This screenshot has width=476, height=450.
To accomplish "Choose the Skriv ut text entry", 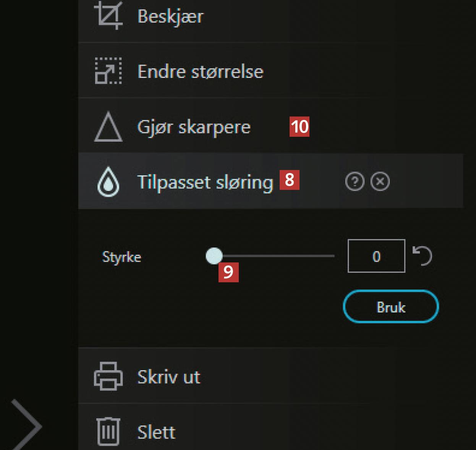I will [x=168, y=377].
